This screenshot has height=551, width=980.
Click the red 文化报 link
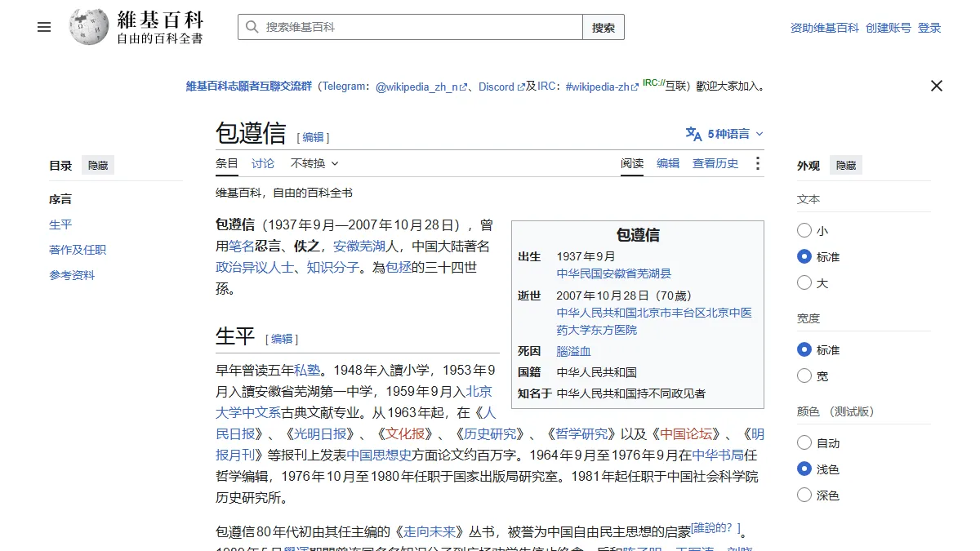[x=405, y=433]
